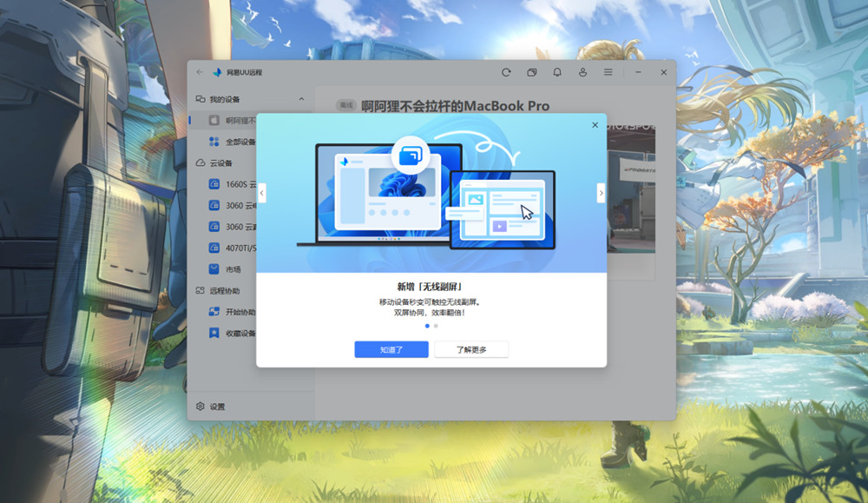This screenshot has height=503, width=868.
Task: Open the hamburger menu icon
Action: (608, 73)
